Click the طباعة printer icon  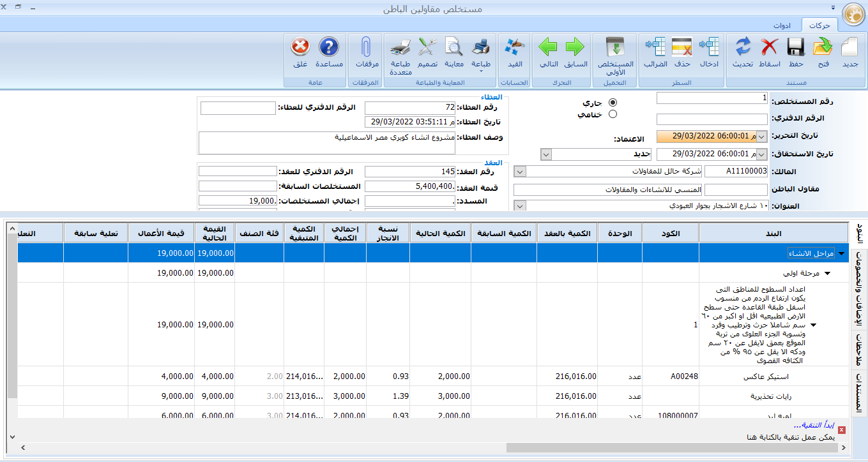tap(481, 47)
